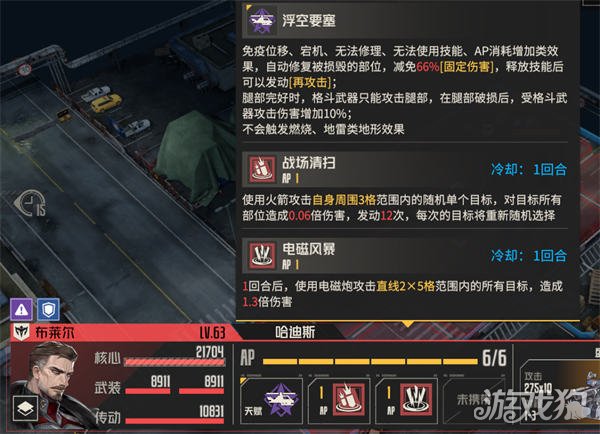Image resolution: width=600 pixels, height=434 pixels.
Task: Click the turn timer clock icon
Action: coord(31,203)
